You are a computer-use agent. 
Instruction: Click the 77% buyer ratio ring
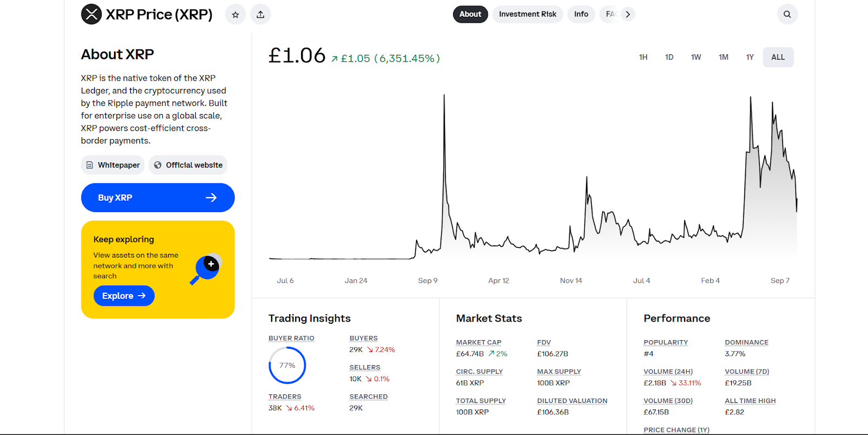[x=287, y=366]
